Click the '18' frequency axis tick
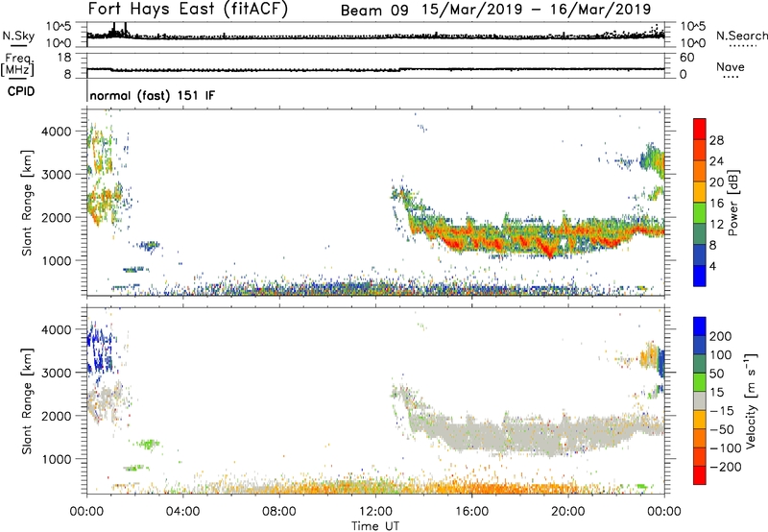Viewport: 768px width, 532px height. 64,58
